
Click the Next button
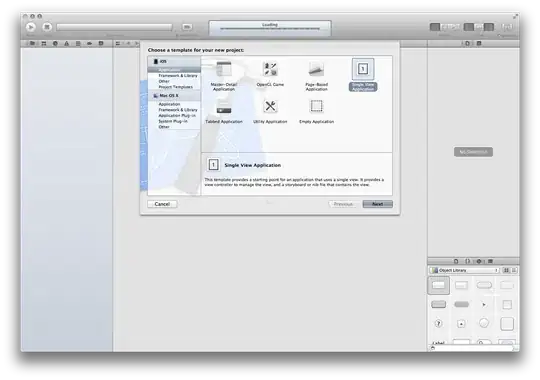(x=377, y=204)
